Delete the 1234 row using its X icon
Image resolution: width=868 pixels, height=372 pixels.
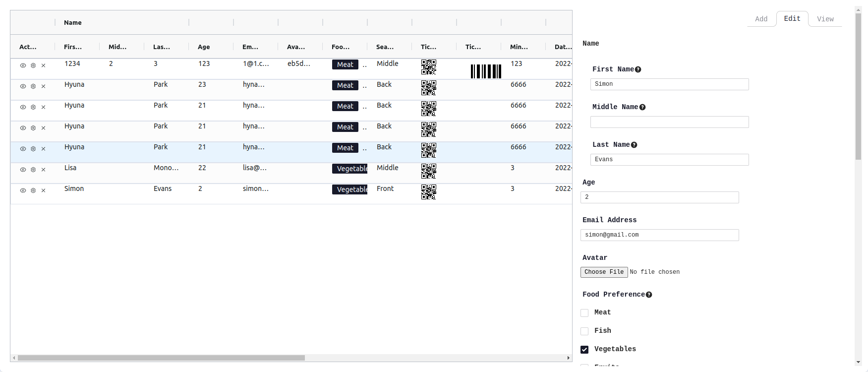43,65
